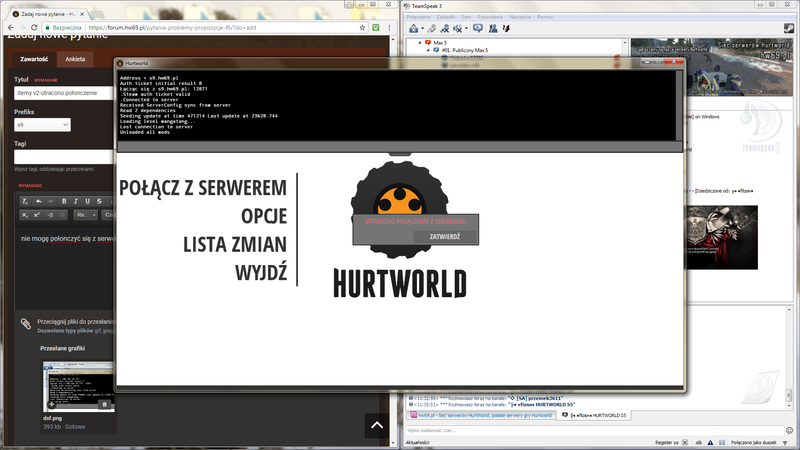Viewport: 800px width, 450px height.
Task: Switch to the Zawartość forum tab
Action: coord(34,59)
